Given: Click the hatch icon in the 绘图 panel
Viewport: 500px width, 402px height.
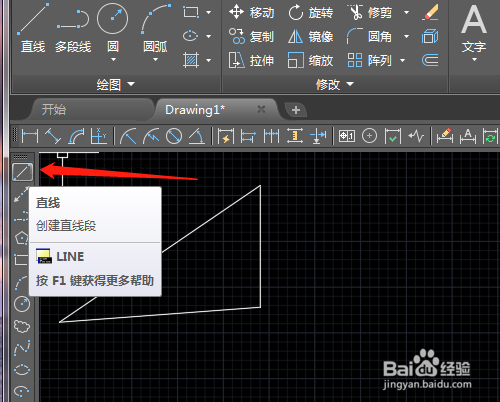Looking at the screenshot, I should [191, 60].
